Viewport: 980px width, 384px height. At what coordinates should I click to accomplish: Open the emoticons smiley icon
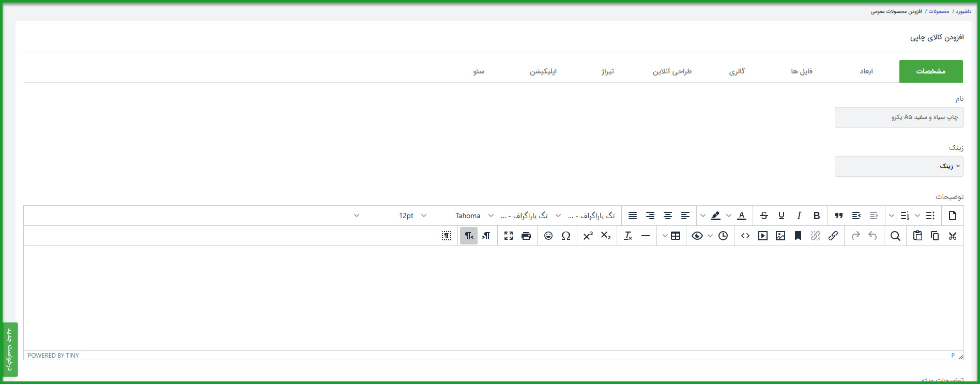click(x=548, y=236)
